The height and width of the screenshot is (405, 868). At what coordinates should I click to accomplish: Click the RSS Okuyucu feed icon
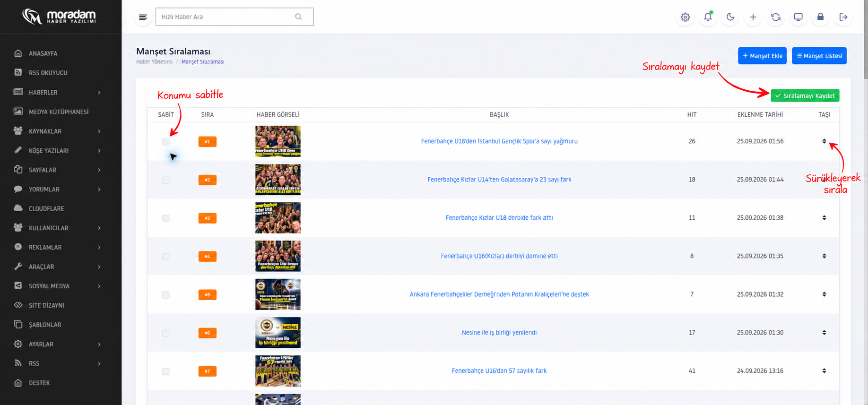pyautogui.click(x=18, y=72)
